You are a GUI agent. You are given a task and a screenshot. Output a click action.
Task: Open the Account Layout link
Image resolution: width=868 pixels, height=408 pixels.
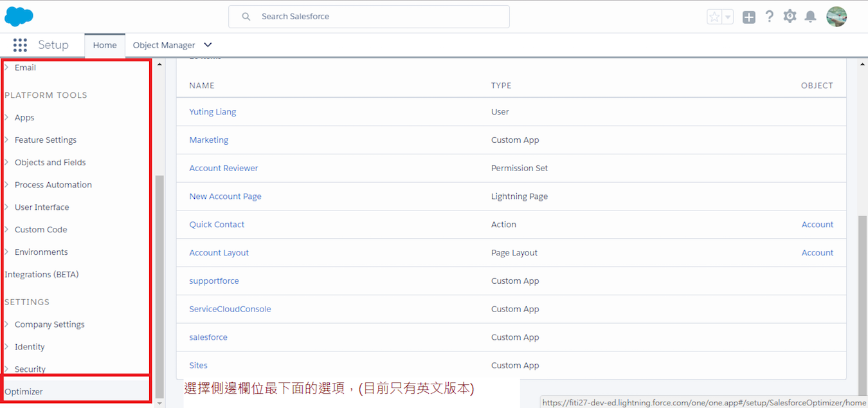pyautogui.click(x=219, y=253)
